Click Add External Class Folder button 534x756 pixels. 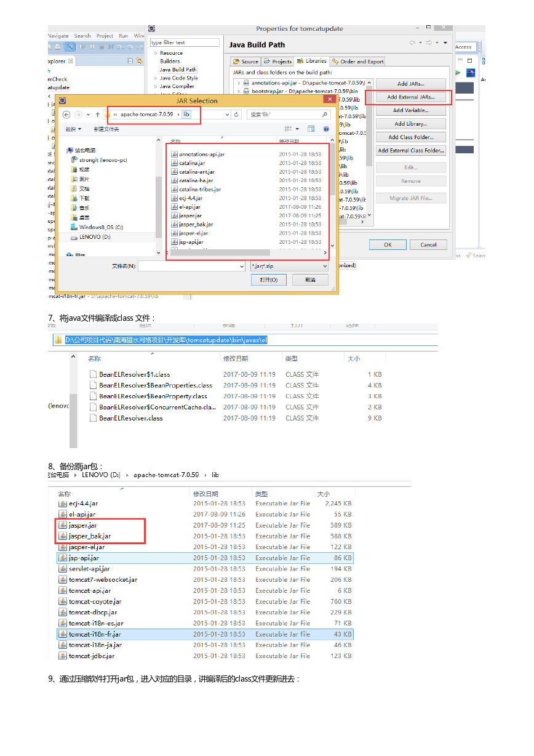411,151
